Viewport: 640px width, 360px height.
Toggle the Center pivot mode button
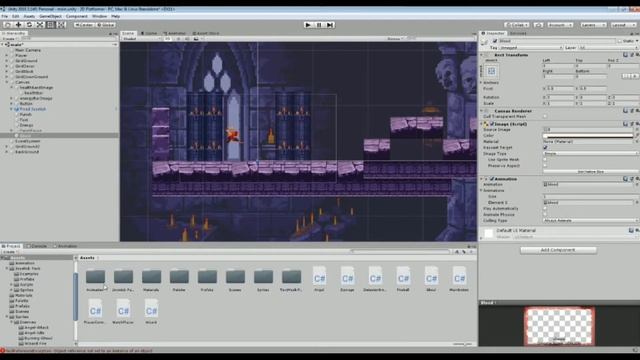pyautogui.click(x=84, y=25)
